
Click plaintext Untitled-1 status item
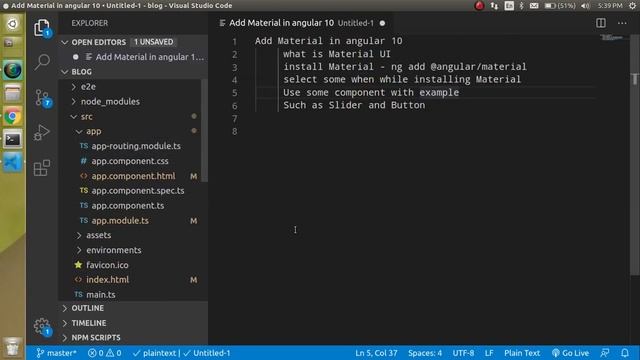(x=182, y=353)
